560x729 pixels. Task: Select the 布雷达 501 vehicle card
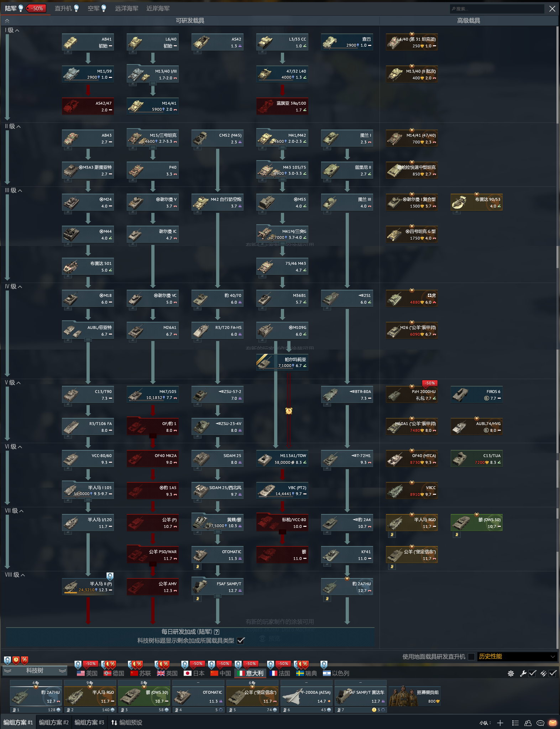click(x=88, y=266)
